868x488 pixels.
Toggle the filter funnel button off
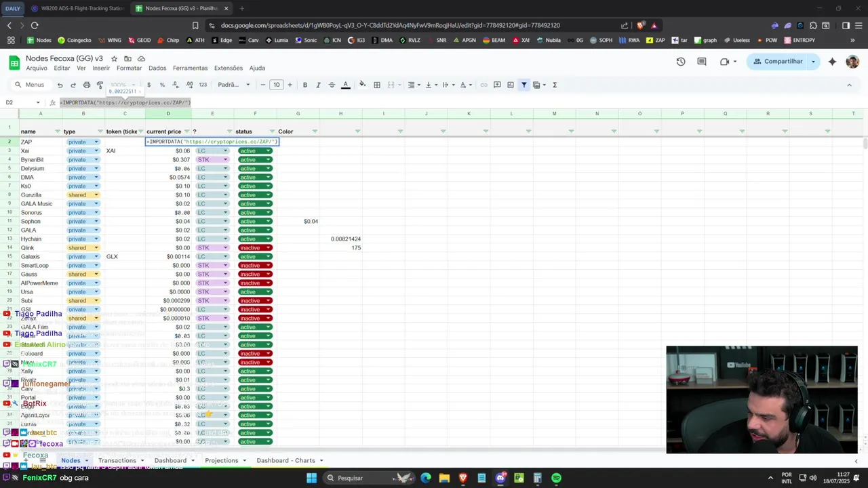tap(524, 85)
